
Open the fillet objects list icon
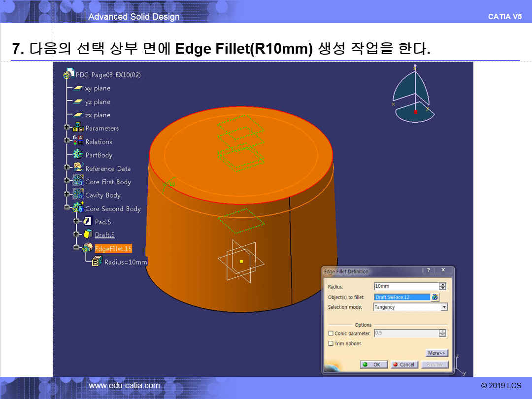tap(435, 297)
